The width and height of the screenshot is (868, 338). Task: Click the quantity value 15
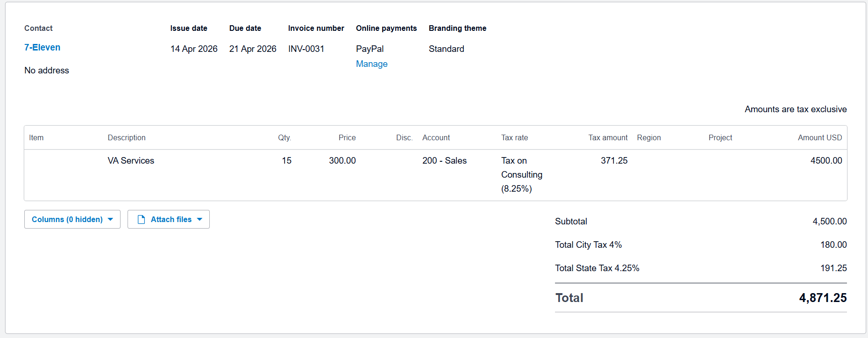286,160
